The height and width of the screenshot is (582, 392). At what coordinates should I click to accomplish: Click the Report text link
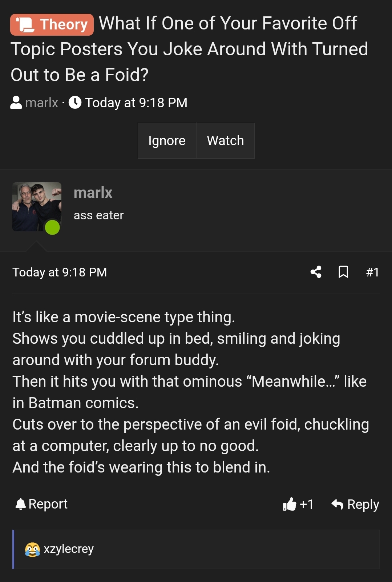coord(48,504)
